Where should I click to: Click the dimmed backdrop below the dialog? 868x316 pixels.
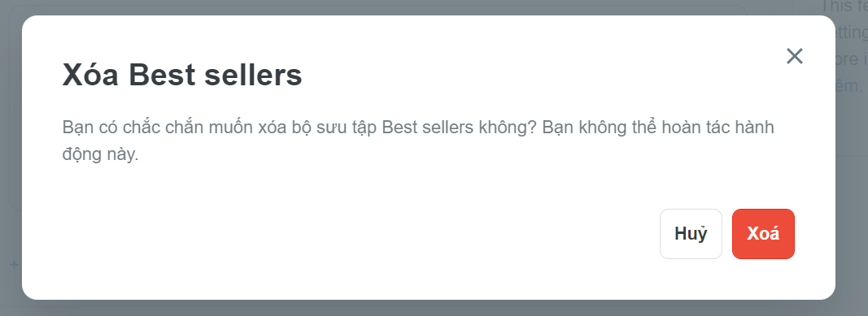[434, 308]
